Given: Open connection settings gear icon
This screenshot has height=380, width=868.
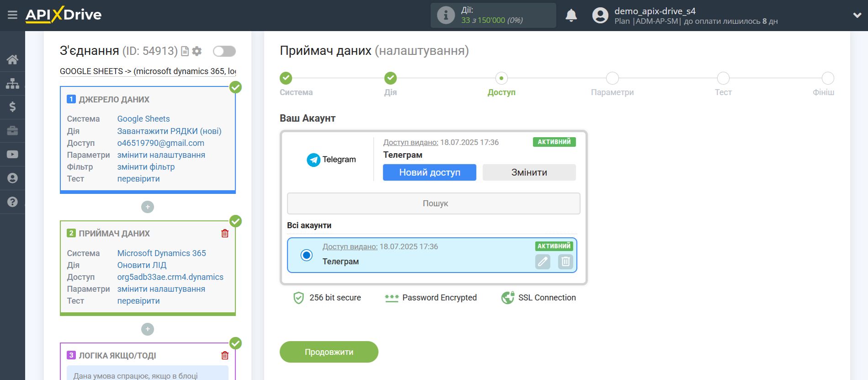Looking at the screenshot, I should pyautogui.click(x=197, y=51).
